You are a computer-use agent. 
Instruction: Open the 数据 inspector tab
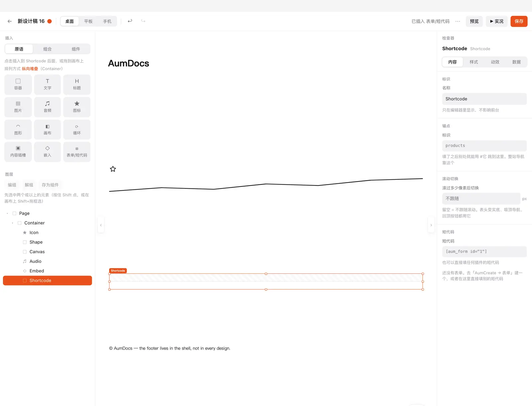[x=516, y=62]
